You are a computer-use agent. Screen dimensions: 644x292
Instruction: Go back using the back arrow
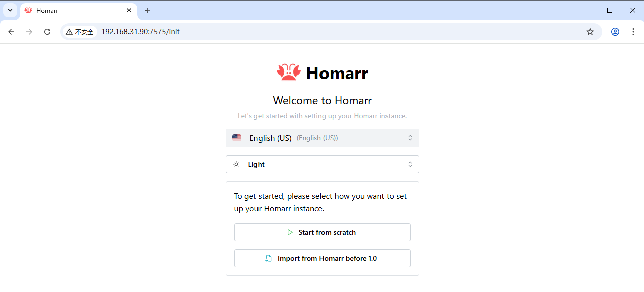(11, 32)
